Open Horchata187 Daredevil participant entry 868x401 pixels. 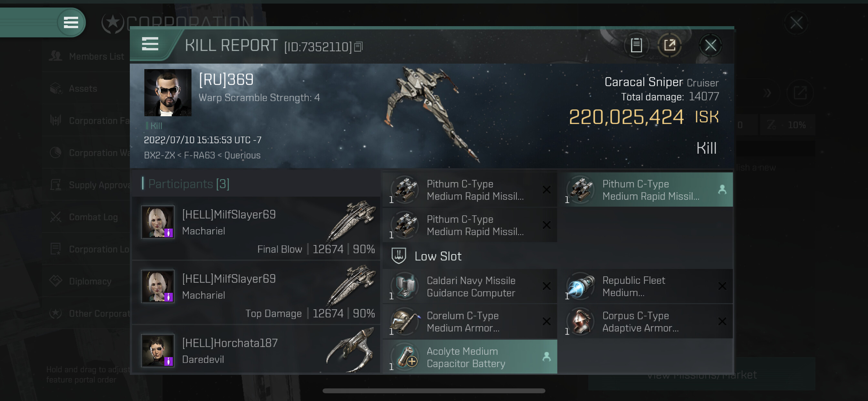257,350
